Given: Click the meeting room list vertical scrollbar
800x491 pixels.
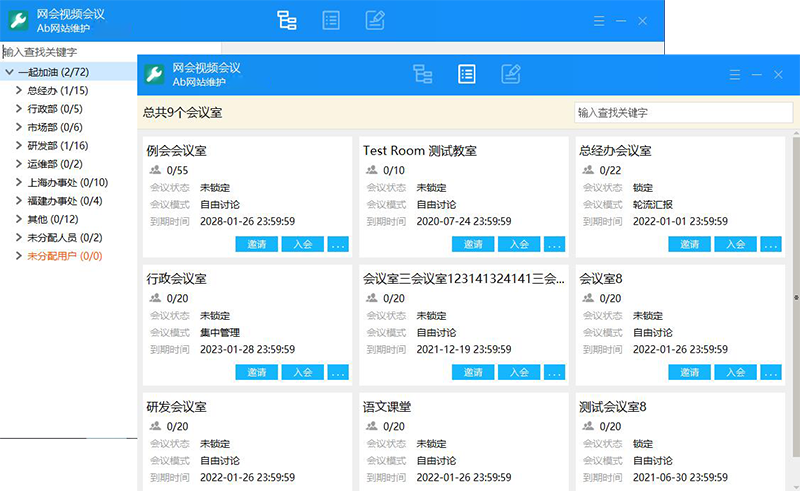Looking at the screenshot, I should [x=795, y=300].
